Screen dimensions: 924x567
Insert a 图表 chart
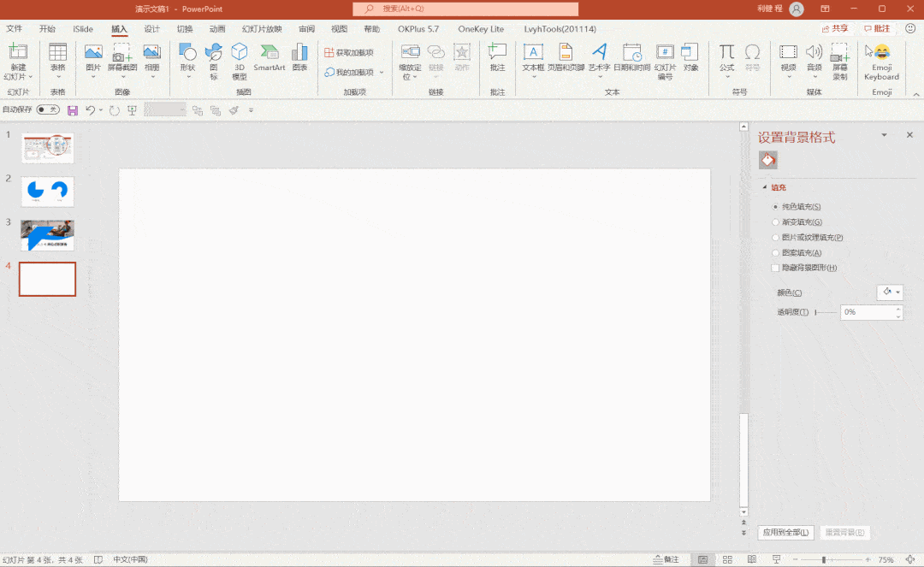[x=300, y=57]
